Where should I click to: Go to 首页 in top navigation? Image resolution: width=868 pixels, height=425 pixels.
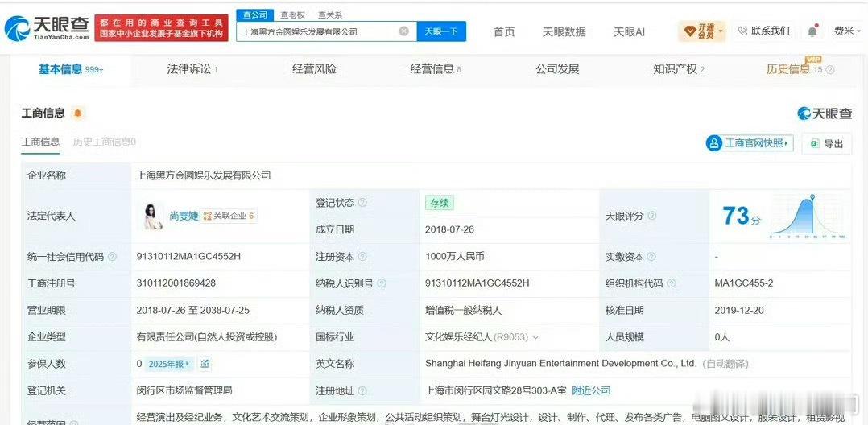point(504,31)
